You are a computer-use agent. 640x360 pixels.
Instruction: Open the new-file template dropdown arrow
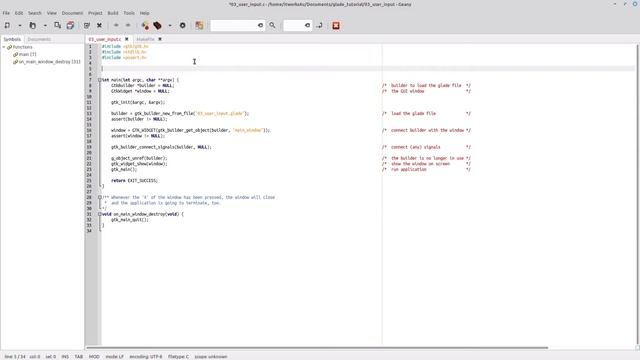pos(19,25)
